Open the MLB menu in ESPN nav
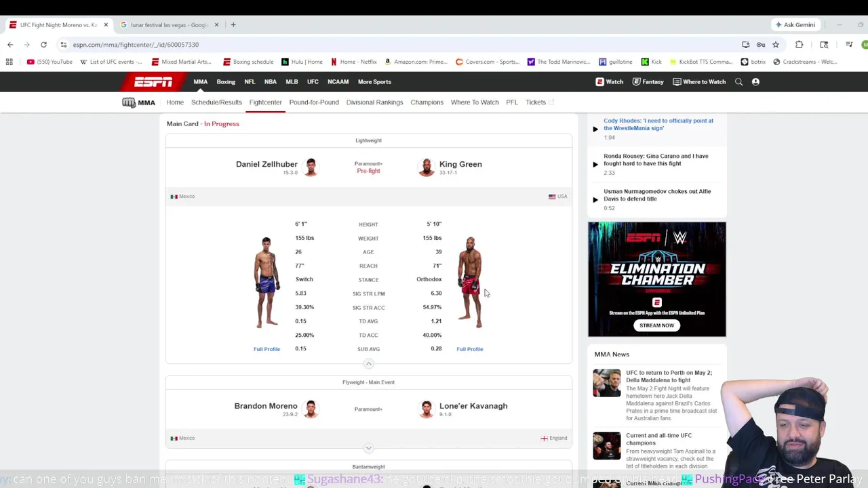 point(292,82)
